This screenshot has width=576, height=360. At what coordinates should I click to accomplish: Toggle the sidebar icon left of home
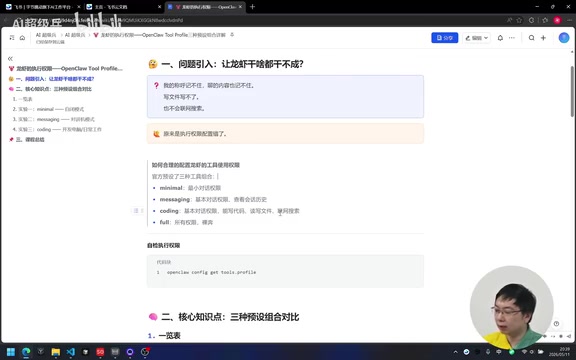pos(12,37)
